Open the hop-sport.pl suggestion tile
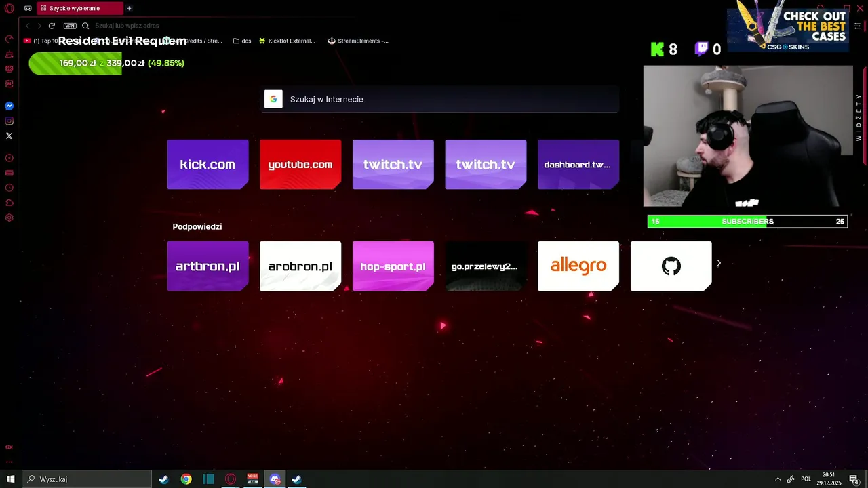Screen dimensions: 868x488 tap(393, 266)
